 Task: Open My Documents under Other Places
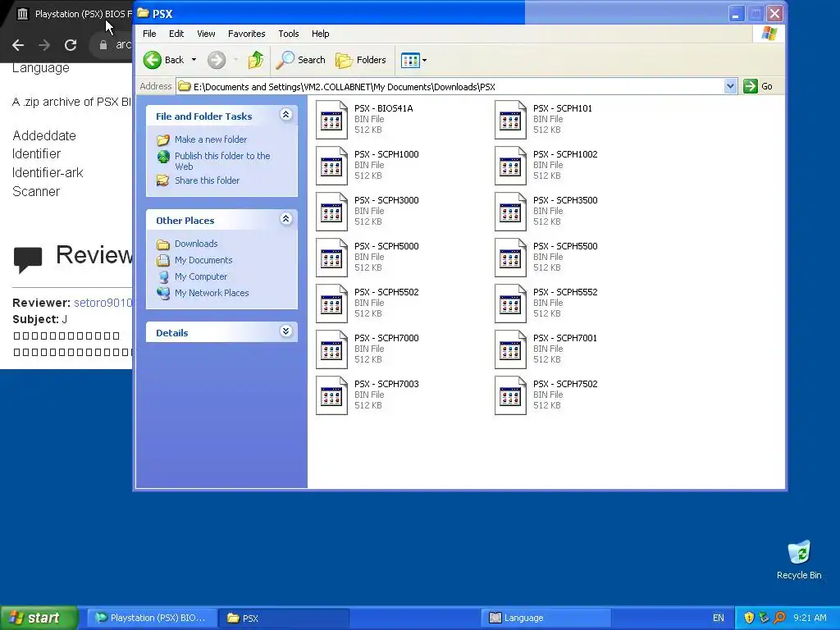click(x=203, y=260)
